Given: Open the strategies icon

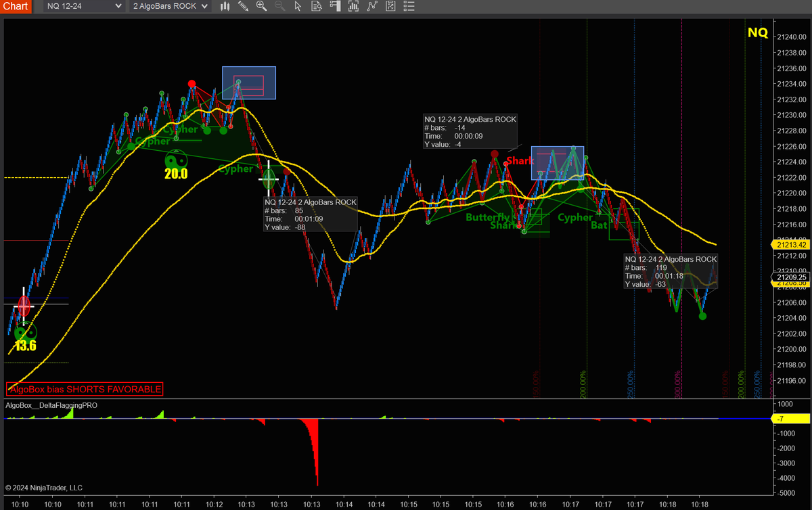Looking at the screenshot, I should click(389, 6).
